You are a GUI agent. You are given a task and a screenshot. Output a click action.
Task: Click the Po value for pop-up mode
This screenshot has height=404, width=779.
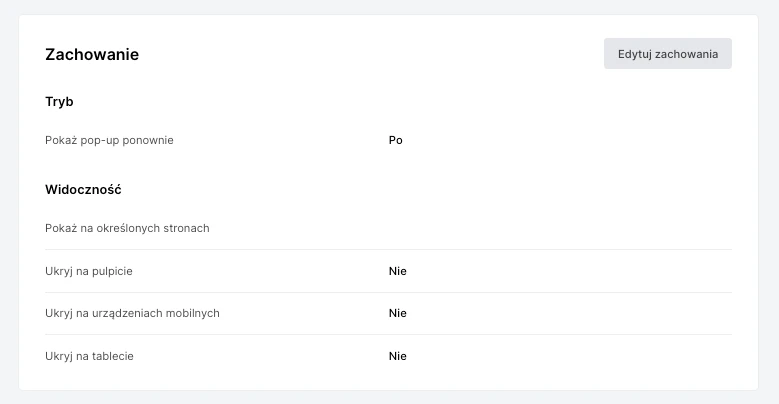click(396, 140)
